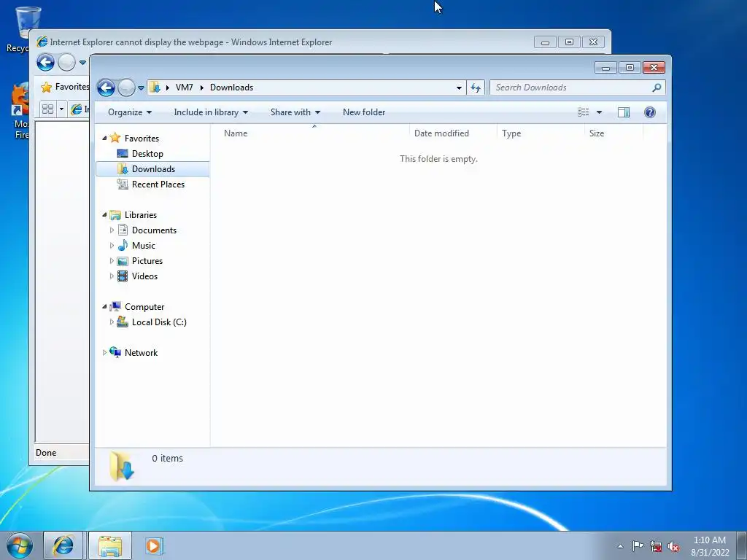Select the Documents library
The height and width of the screenshot is (560, 747).
pyautogui.click(x=154, y=230)
